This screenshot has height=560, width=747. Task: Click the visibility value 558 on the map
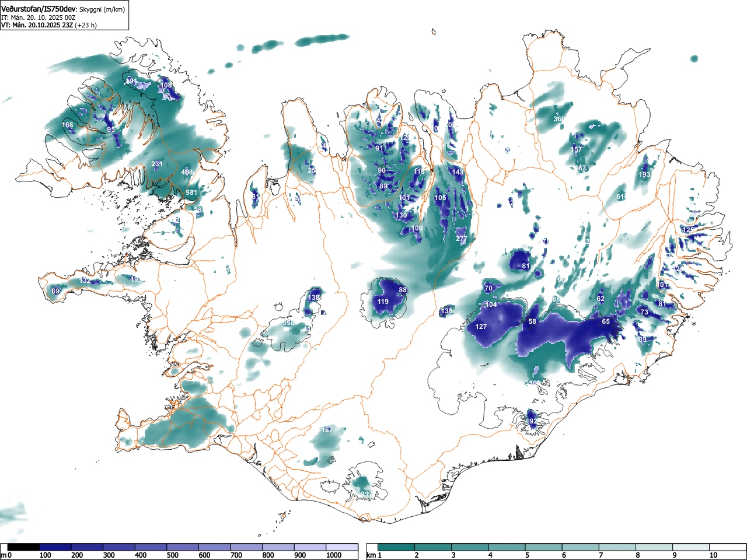coord(288,323)
